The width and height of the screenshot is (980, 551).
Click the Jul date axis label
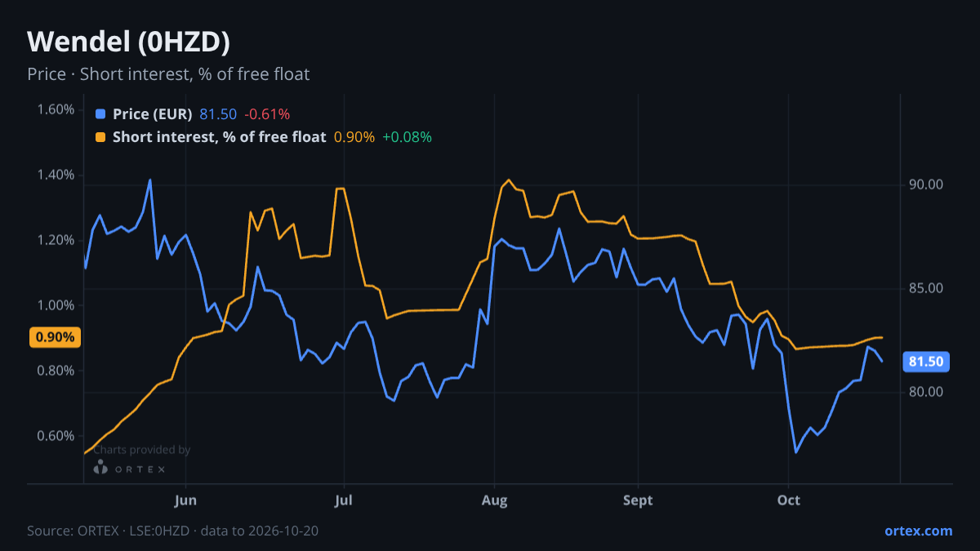tap(344, 500)
